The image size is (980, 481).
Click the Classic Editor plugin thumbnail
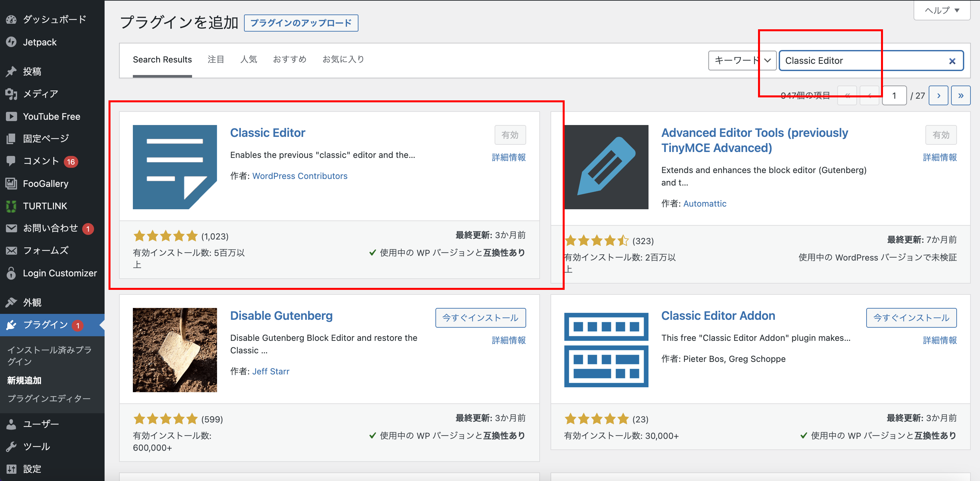[x=175, y=167]
